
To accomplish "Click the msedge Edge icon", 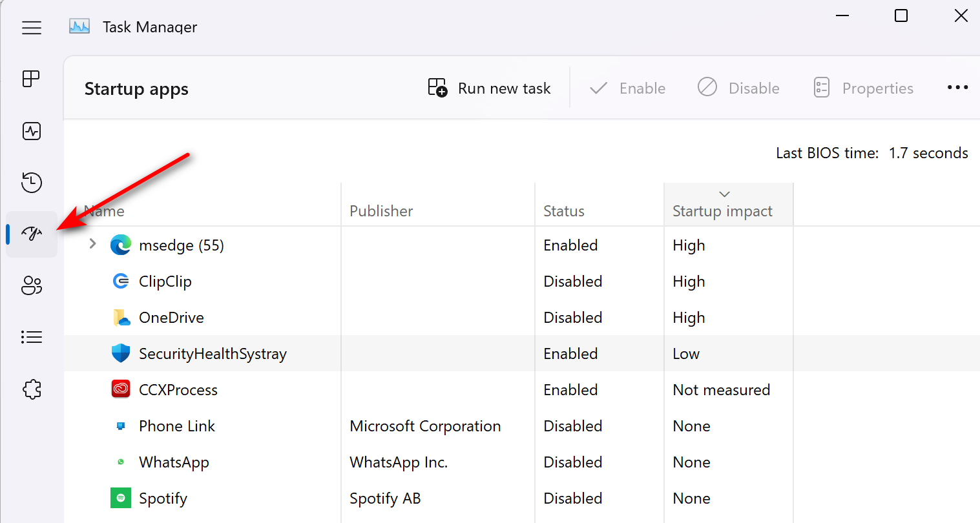I will coord(121,245).
